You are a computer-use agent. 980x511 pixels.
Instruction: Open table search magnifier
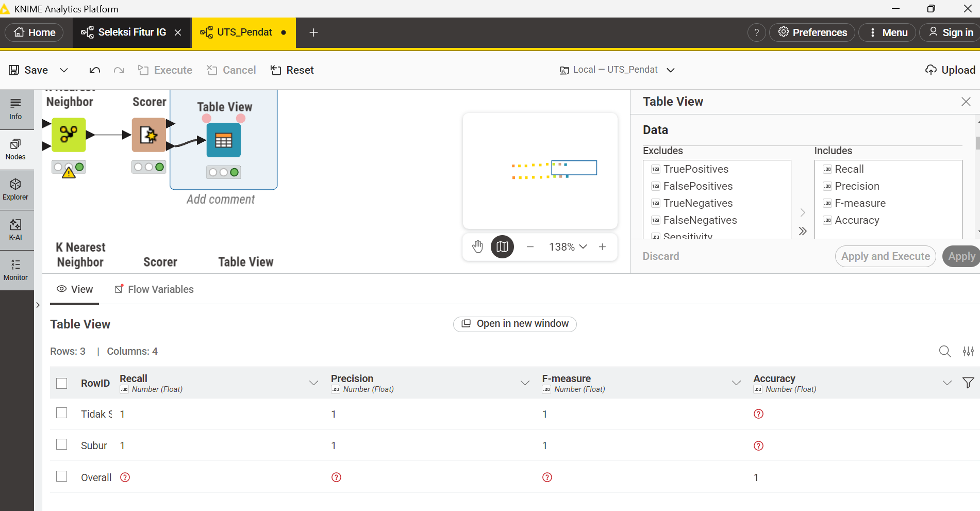click(944, 352)
